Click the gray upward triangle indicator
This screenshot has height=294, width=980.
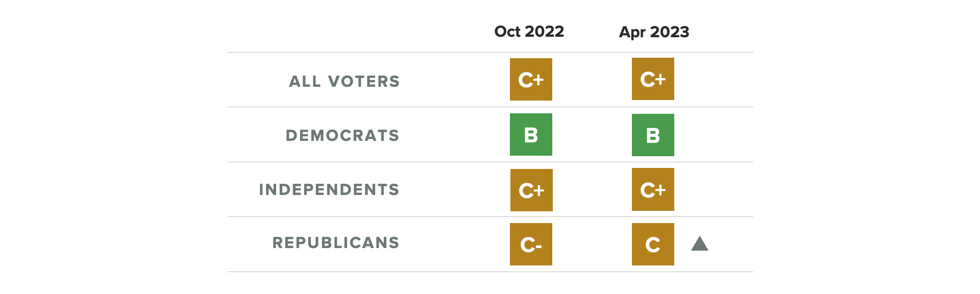[x=700, y=243]
